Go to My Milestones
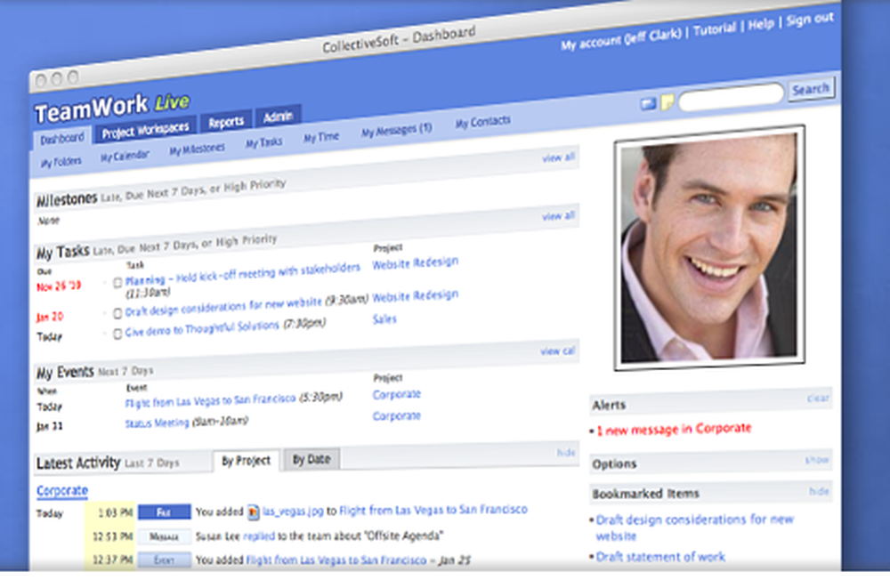Image resolution: width=890 pixels, height=588 pixels. (197, 149)
